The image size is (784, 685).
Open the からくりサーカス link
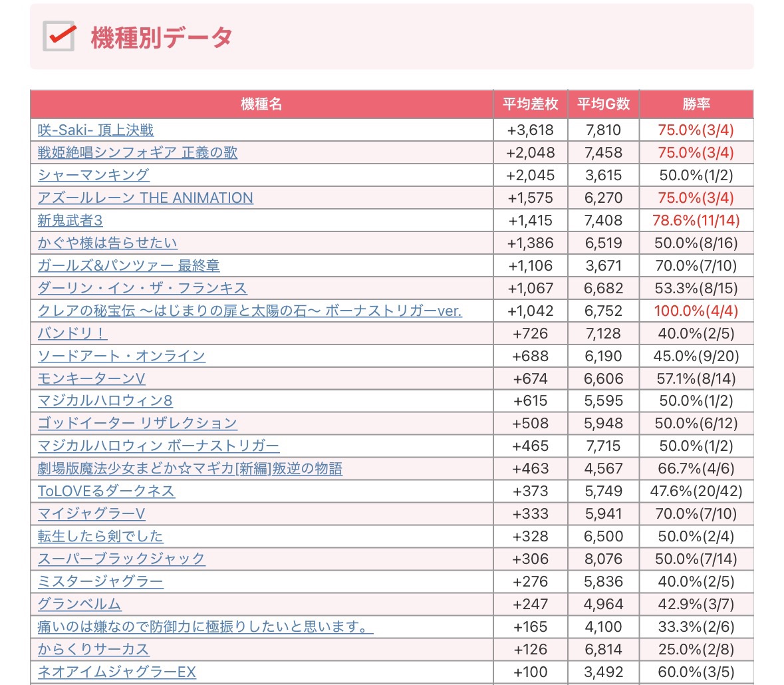[x=94, y=650]
